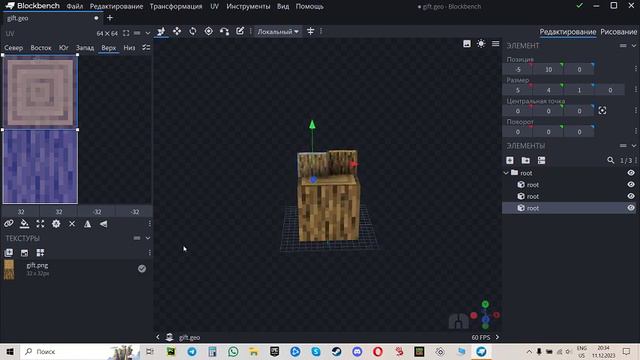Click the center pivot target icon

click(602, 111)
